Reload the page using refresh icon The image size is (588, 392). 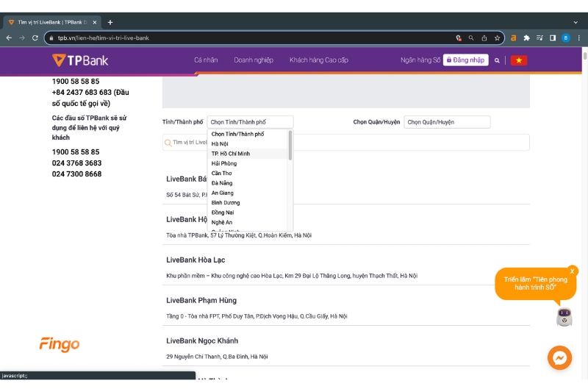35,38
